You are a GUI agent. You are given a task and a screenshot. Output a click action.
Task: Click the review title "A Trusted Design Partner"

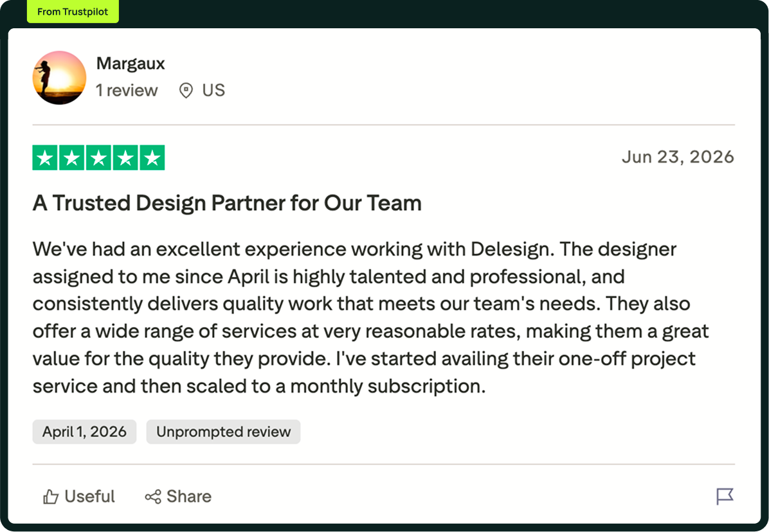tap(159, 203)
